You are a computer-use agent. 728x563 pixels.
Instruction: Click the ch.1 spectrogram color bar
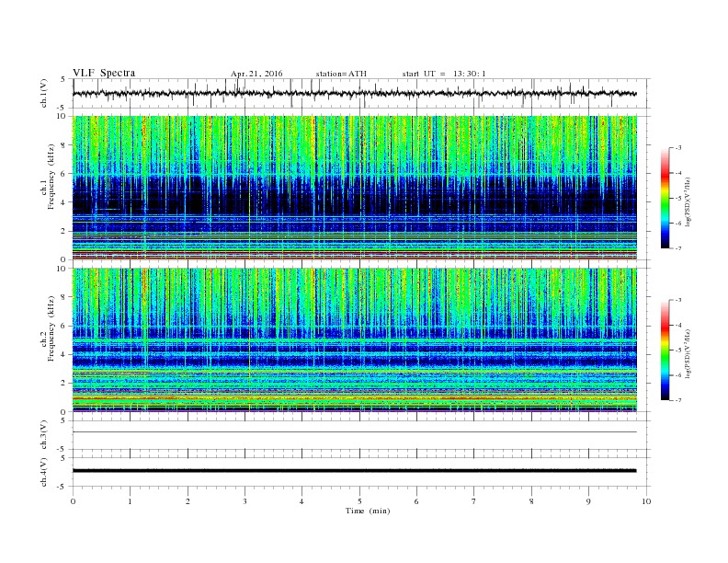[x=665, y=198]
